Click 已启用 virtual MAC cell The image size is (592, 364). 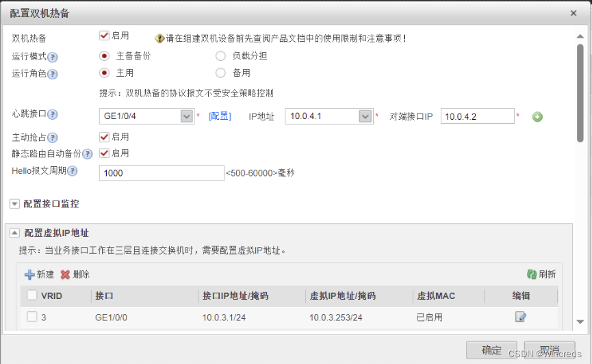(x=430, y=317)
